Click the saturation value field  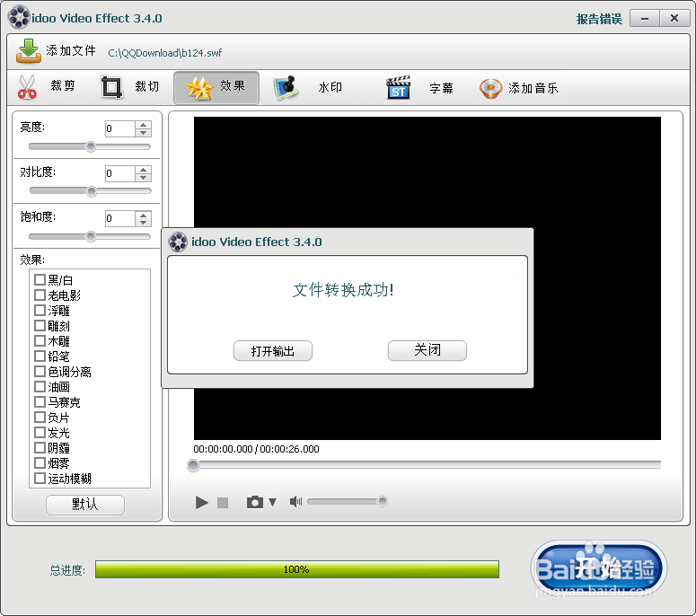click(119, 219)
